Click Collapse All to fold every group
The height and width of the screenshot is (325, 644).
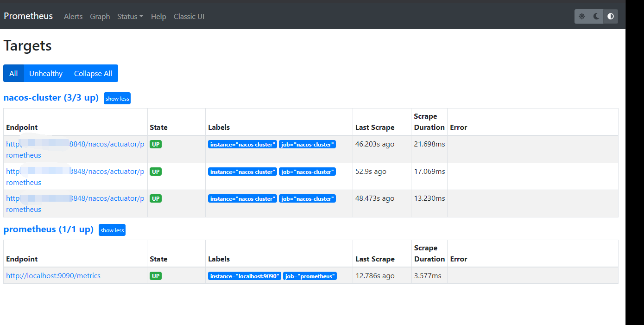(93, 73)
